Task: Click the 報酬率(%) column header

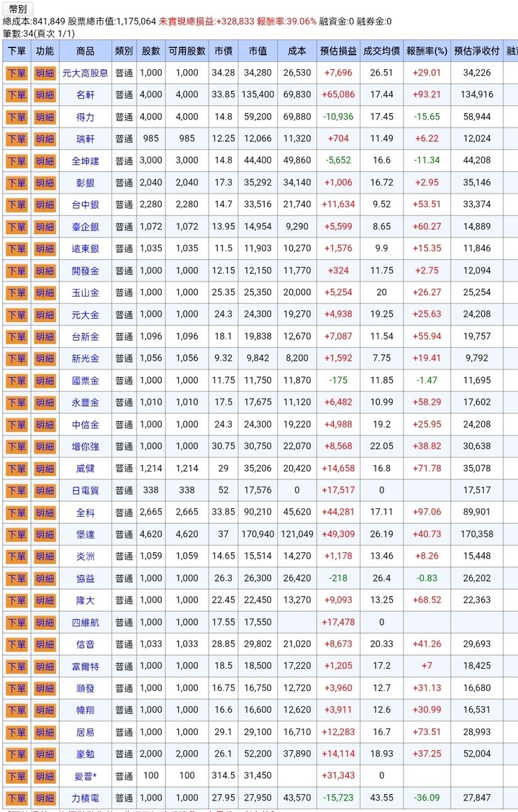Action: point(427,50)
